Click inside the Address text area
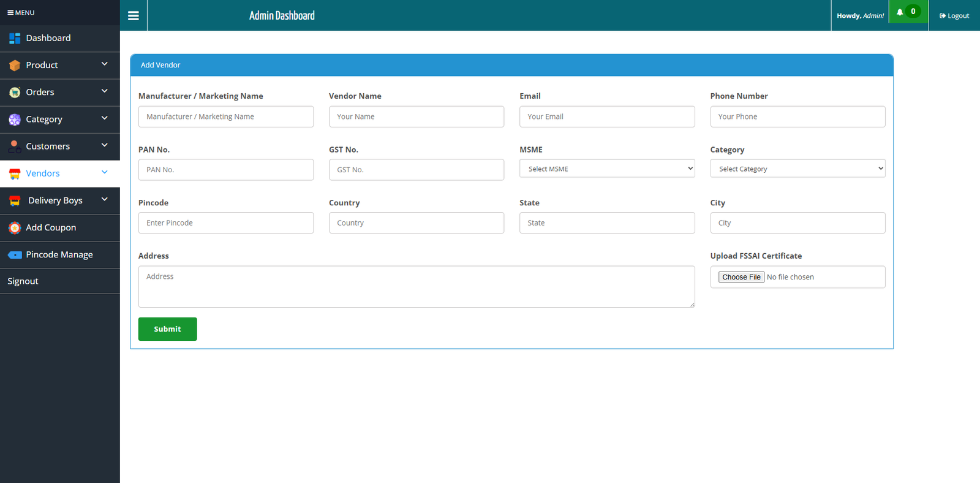This screenshot has width=980, height=483. (x=417, y=286)
